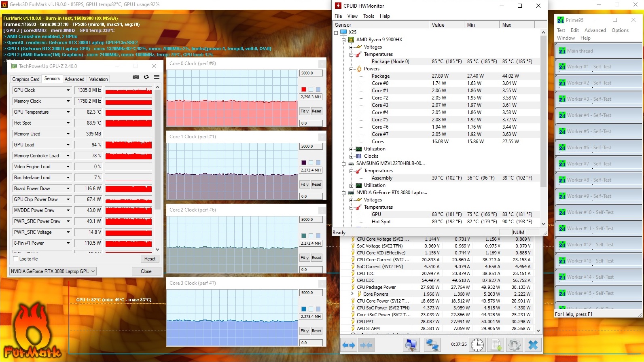Click the FurMark title bar icon
The height and width of the screenshot is (362, 644).
[4, 4]
